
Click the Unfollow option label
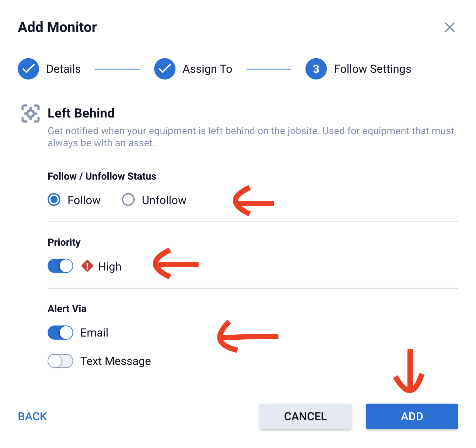[x=164, y=200]
